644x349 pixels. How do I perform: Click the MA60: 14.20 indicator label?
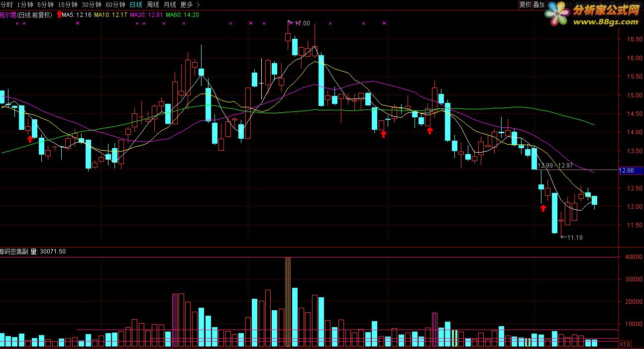[x=182, y=15]
